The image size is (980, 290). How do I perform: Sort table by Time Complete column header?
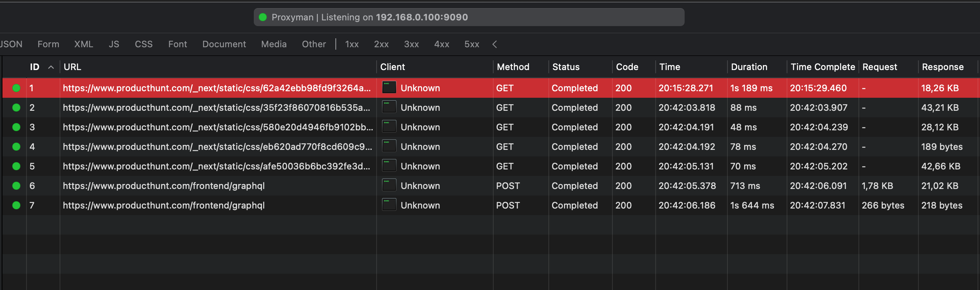click(x=823, y=67)
